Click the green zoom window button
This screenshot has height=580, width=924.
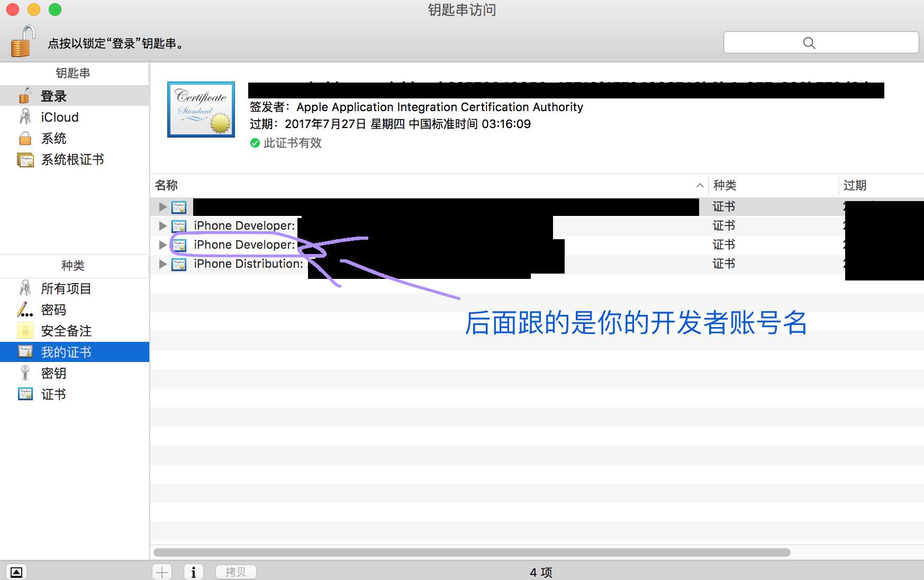pos(55,10)
